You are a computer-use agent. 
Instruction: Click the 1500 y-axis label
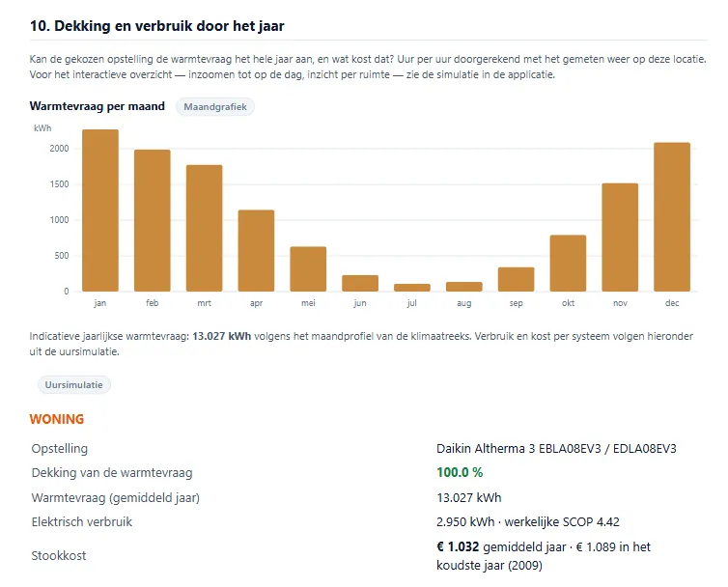(60, 184)
